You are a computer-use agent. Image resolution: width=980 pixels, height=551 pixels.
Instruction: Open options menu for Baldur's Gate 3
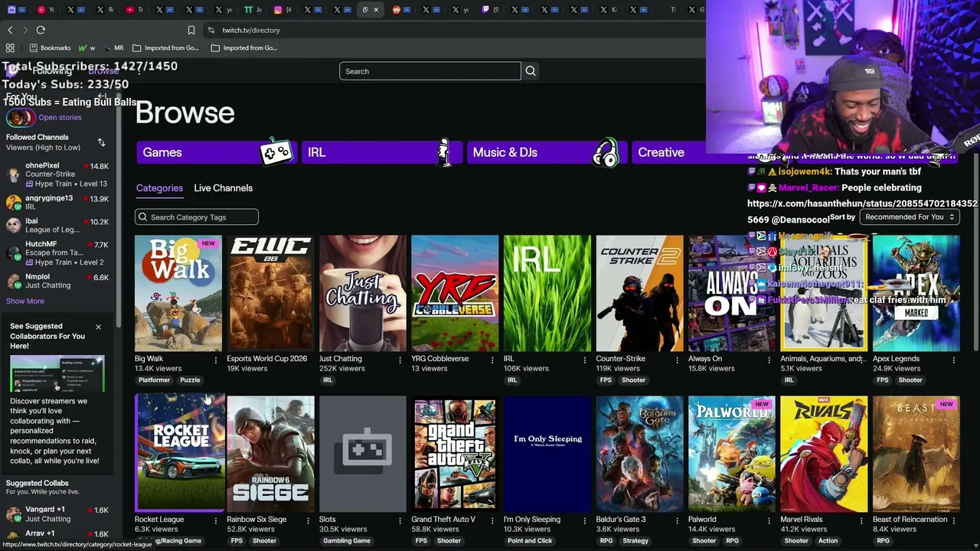677,520
